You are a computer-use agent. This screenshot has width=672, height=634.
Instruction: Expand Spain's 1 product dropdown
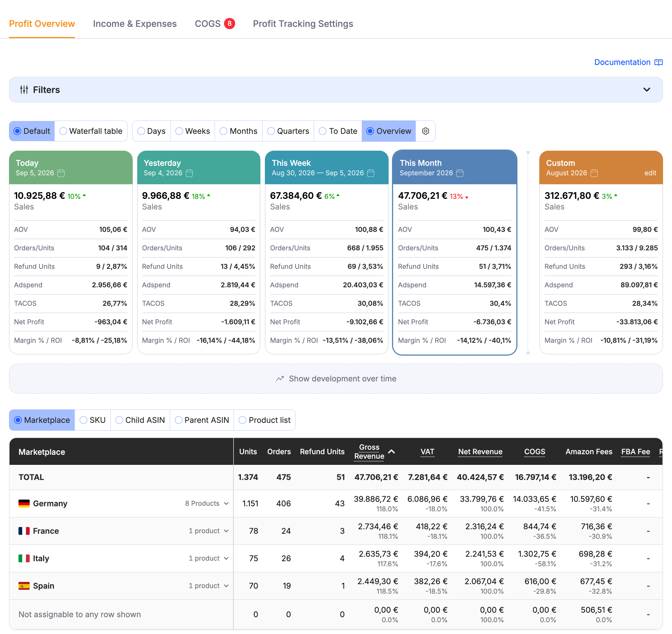pos(209,586)
